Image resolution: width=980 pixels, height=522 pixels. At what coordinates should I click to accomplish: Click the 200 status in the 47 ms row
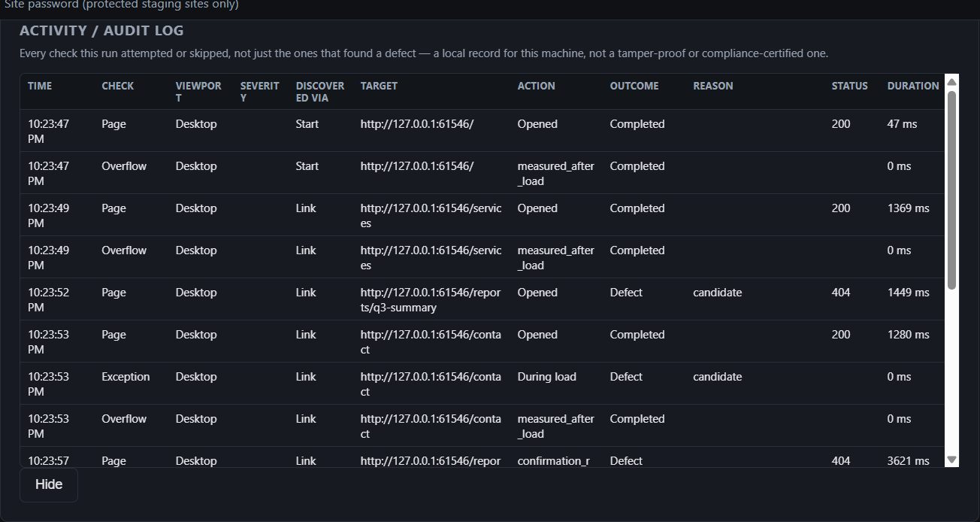(x=841, y=124)
